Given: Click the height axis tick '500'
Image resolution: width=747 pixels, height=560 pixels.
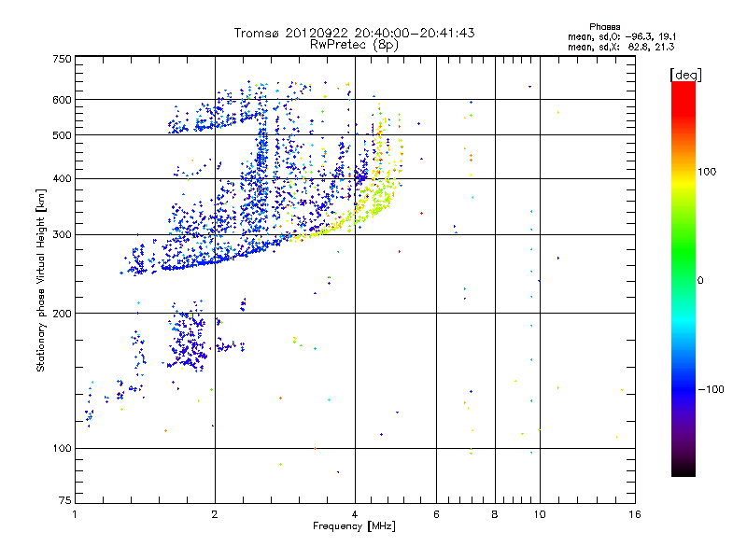Looking at the screenshot, I should point(62,135).
